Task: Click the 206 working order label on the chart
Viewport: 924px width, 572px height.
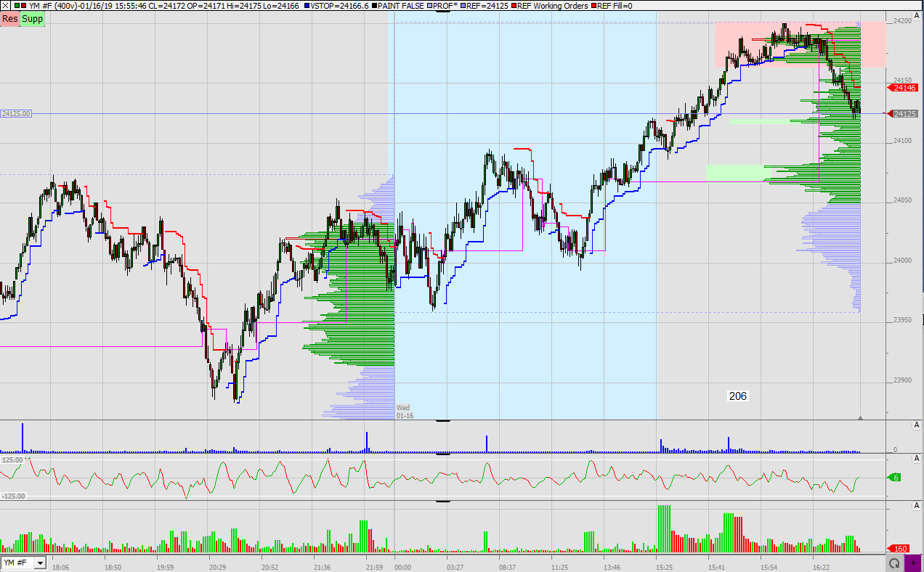Action: tap(737, 396)
